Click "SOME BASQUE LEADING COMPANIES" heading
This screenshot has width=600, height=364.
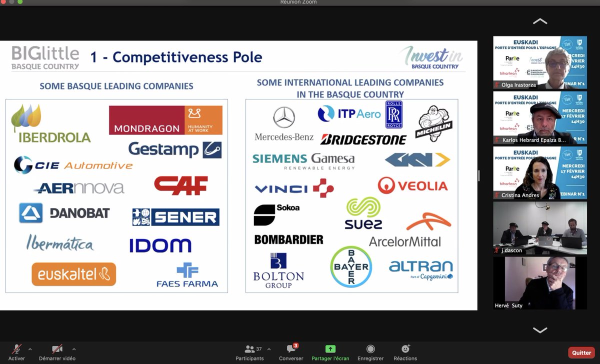tap(116, 86)
